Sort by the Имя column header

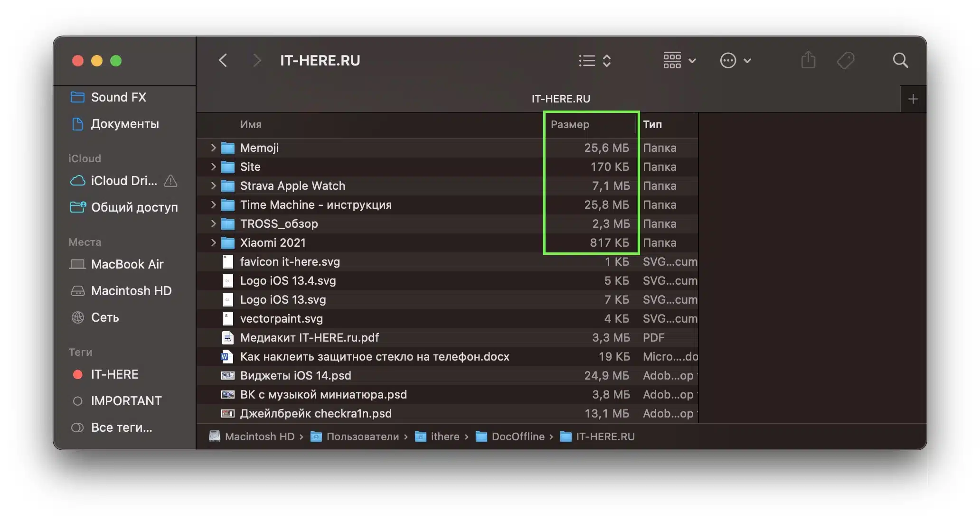coord(251,124)
